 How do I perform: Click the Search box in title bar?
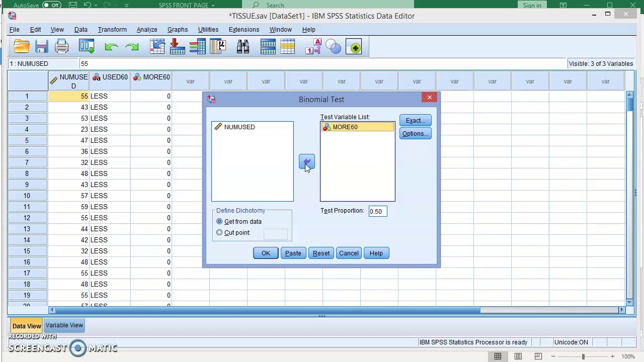[329, 5]
